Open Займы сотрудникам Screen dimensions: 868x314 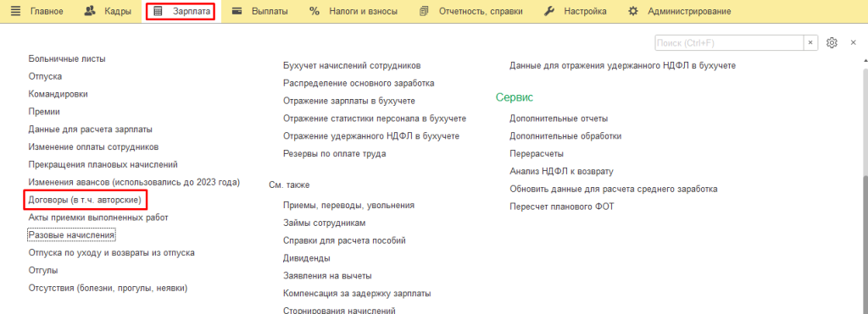[324, 223]
